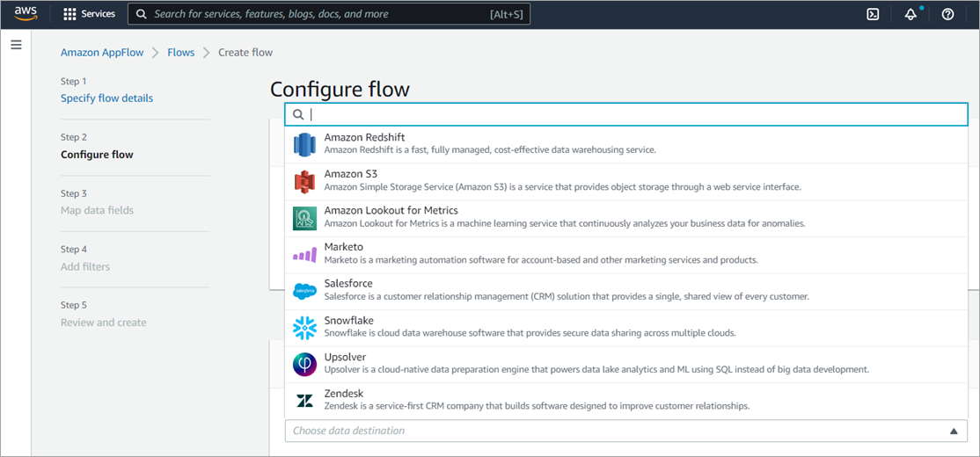Screen dimensions: 980x457
Task: Click the Marketo logo icon
Action: click(x=304, y=255)
